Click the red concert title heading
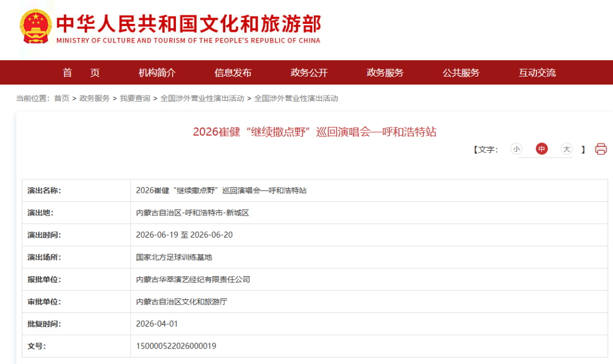This screenshot has height=364, width=613. 314,132
